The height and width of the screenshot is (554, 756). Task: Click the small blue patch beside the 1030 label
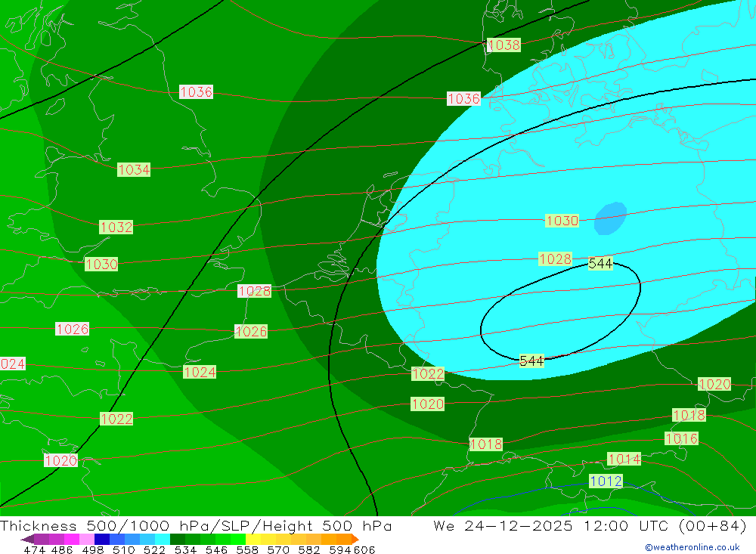(x=610, y=218)
